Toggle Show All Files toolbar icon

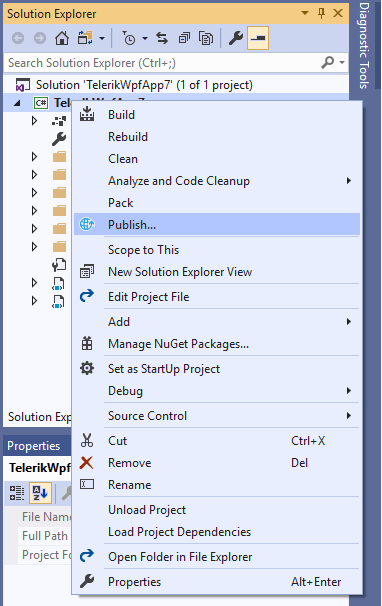(x=206, y=38)
